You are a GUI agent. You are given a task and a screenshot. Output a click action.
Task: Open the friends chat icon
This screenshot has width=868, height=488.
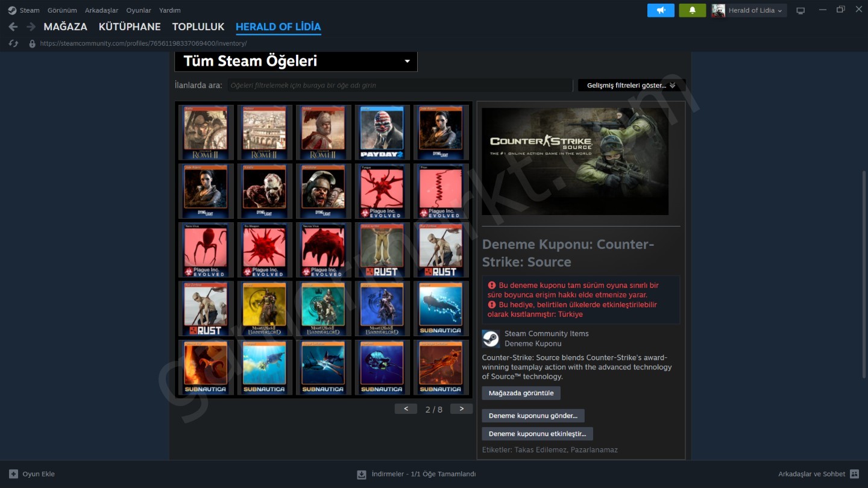tap(854, 474)
